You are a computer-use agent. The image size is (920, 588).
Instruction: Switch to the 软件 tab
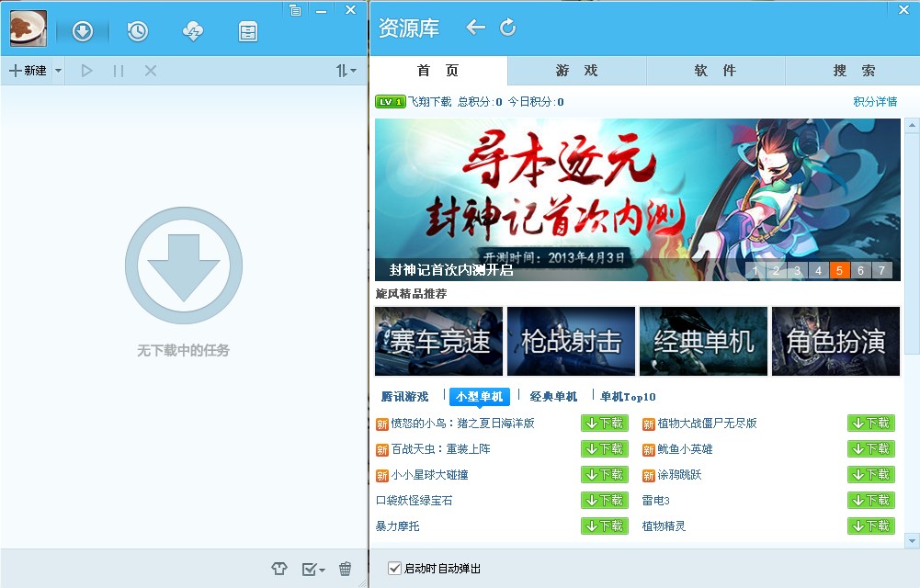715,71
